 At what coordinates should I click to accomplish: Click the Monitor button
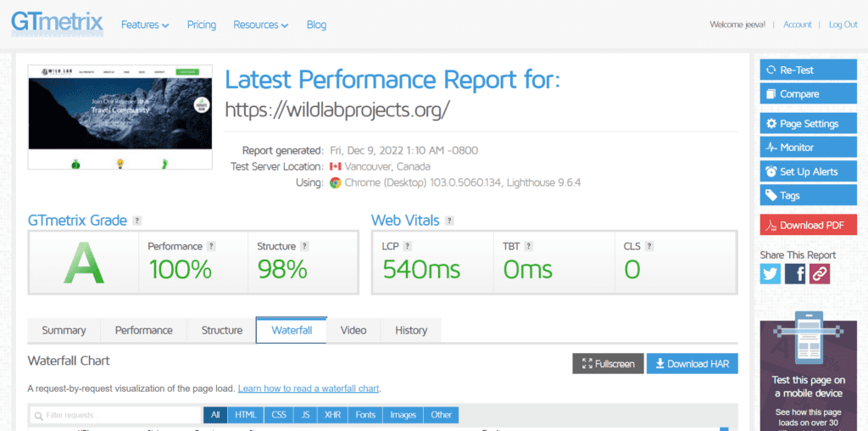pyautogui.click(x=808, y=148)
